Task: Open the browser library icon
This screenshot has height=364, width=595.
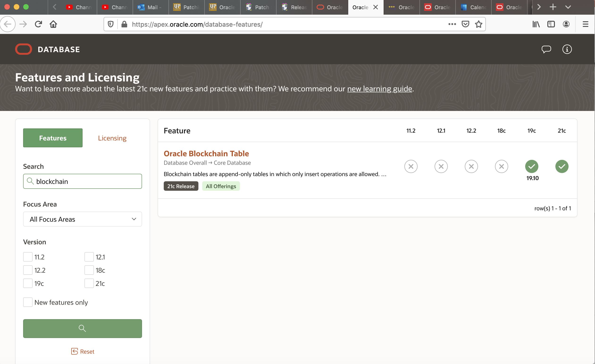Action: pyautogui.click(x=536, y=24)
